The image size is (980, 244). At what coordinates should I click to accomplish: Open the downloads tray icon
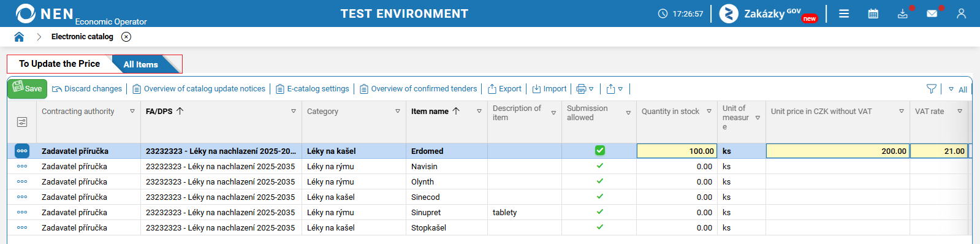(x=903, y=13)
